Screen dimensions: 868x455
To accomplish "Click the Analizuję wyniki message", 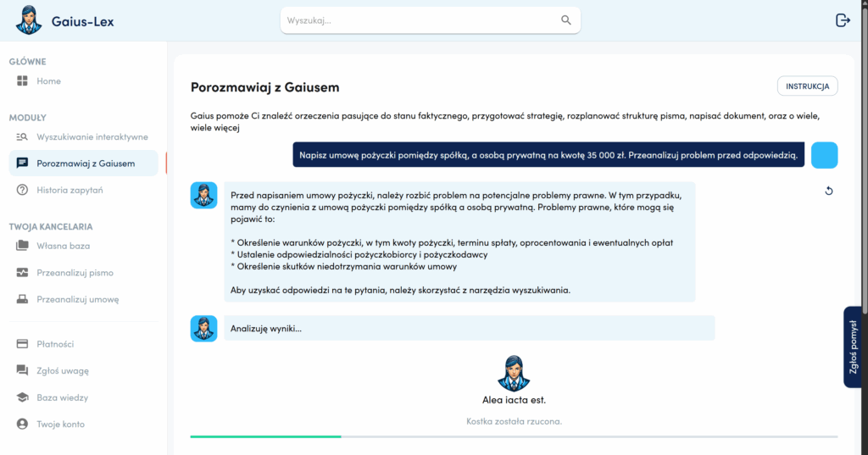I will pyautogui.click(x=470, y=328).
